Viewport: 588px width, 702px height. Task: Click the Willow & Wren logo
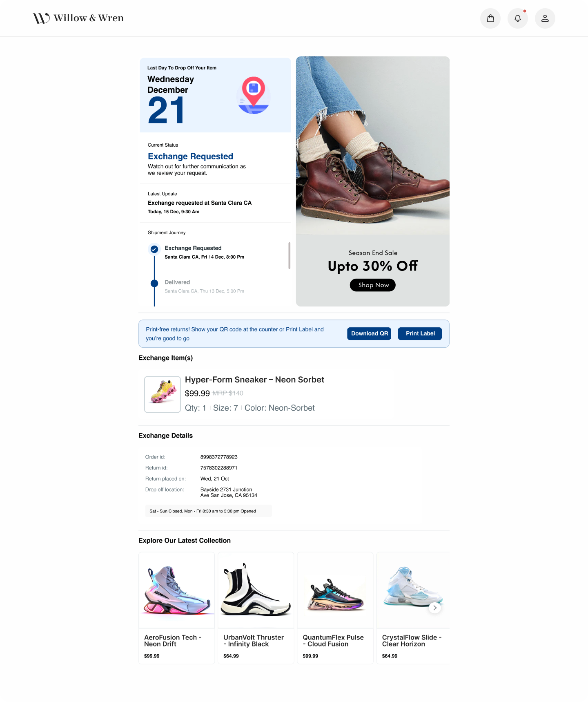click(78, 18)
